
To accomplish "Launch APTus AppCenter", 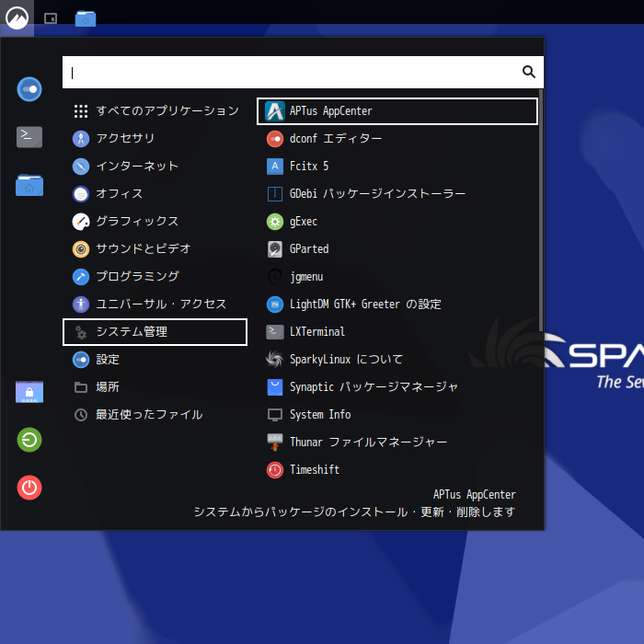I will pos(397,111).
